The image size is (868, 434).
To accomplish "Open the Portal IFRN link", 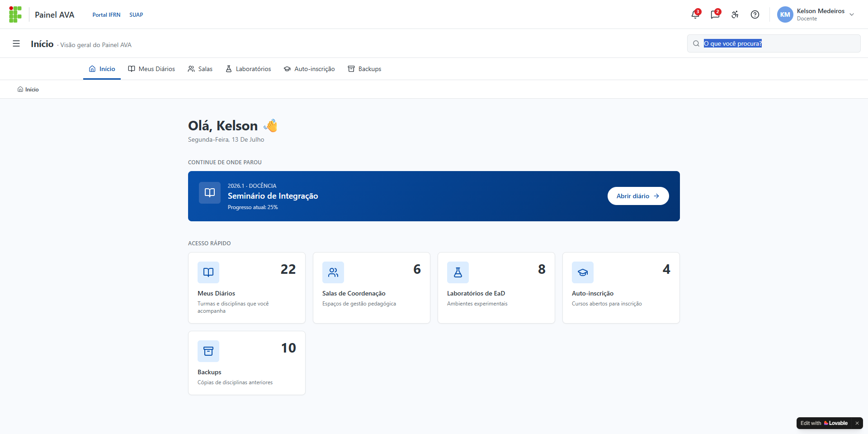I will 106,15.
